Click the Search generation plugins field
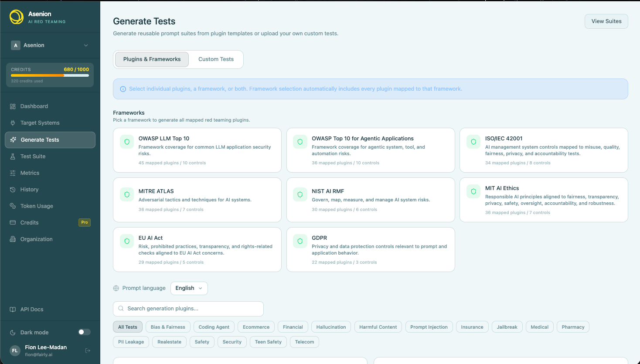The height and width of the screenshot is (364, 640). click(188, 309)
